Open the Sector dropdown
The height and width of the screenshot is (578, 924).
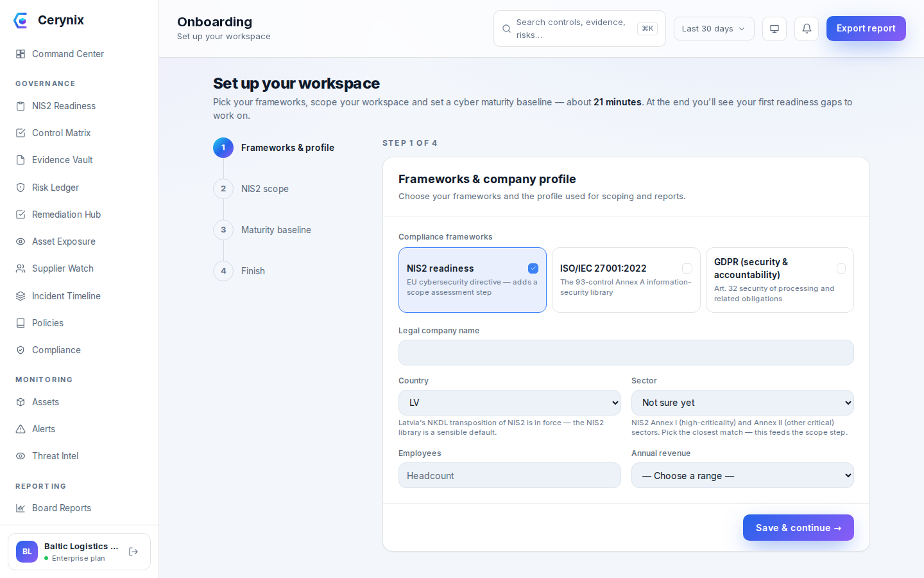pyautogui.click(x=742, y=403)
